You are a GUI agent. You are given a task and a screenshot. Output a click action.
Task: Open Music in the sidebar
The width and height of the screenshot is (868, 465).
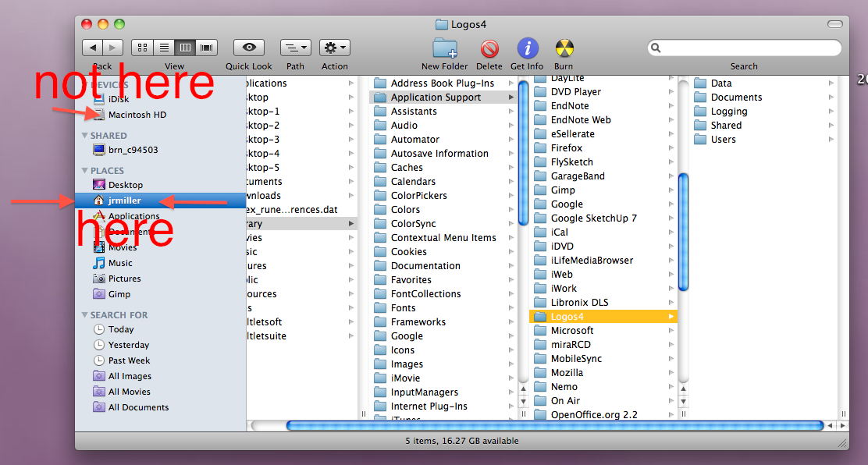[120, 263]
